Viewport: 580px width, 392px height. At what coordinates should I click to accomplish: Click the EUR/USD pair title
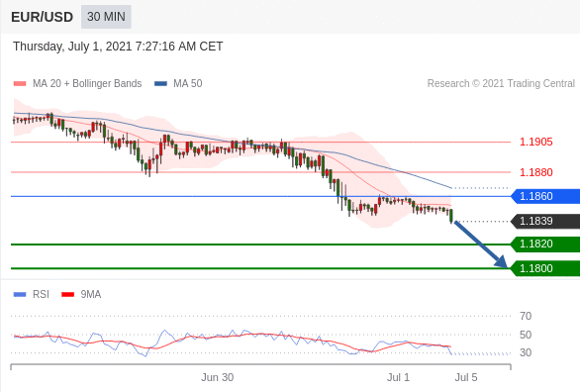click(x=43, y=17)
